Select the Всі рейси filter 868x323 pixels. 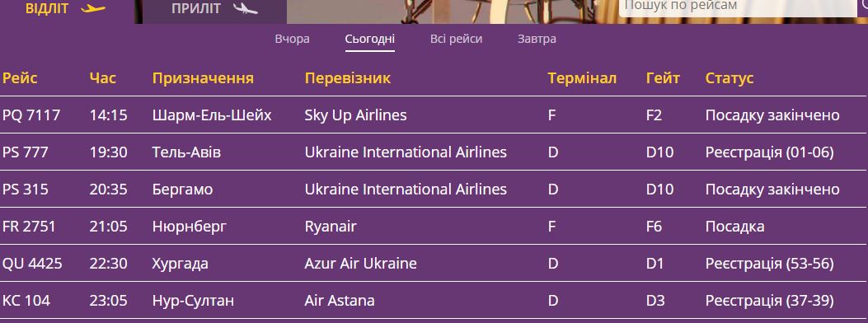[456, 40]
